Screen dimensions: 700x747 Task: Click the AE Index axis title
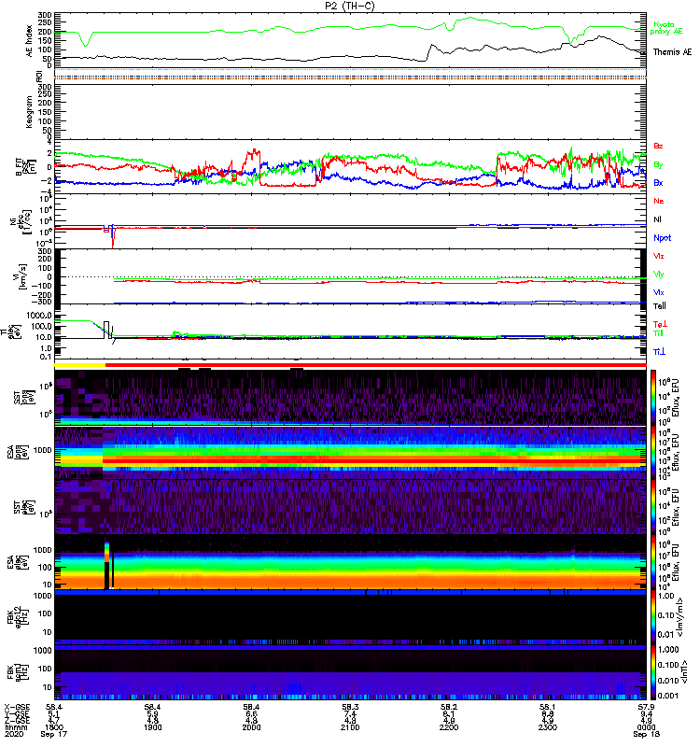(29, 40)
